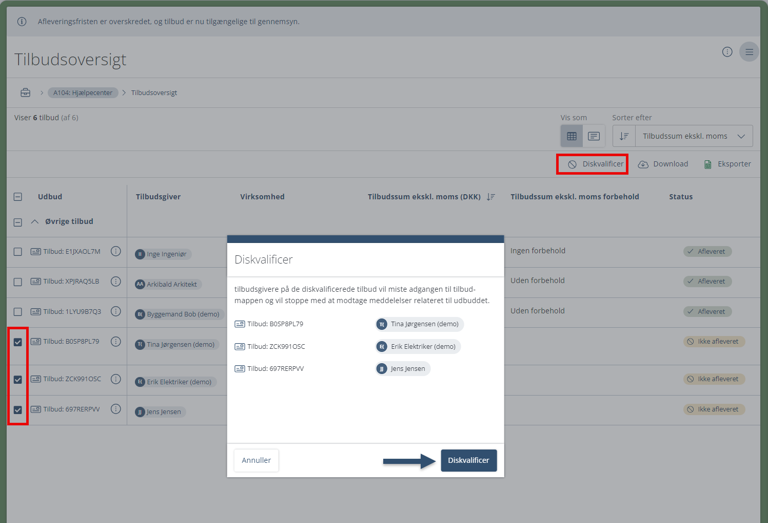Click the info icon beside the hamburger menu
Image resolution: width=768 pixels, height=523 pixels.
[727, 52]
